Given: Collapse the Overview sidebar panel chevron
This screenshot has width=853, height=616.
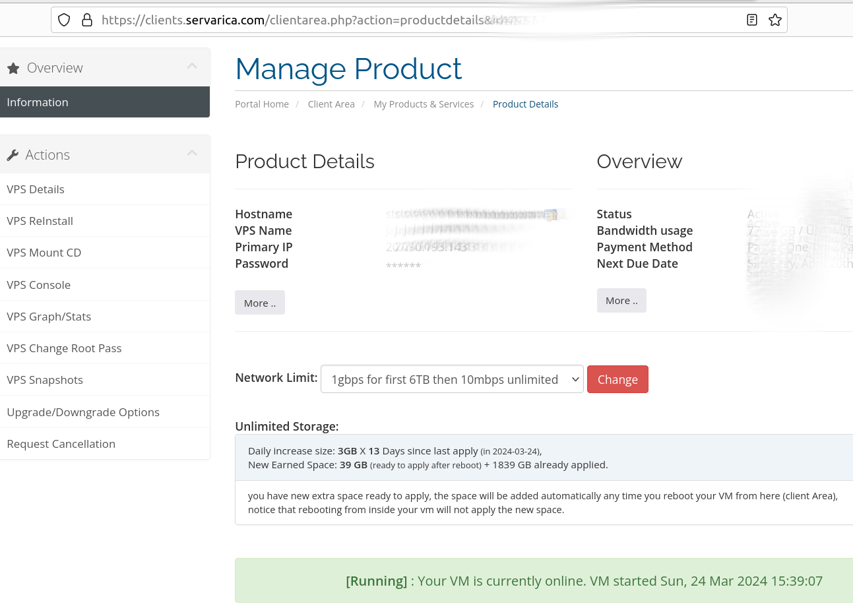Looking at the screenshot, I should coord(192,66).
